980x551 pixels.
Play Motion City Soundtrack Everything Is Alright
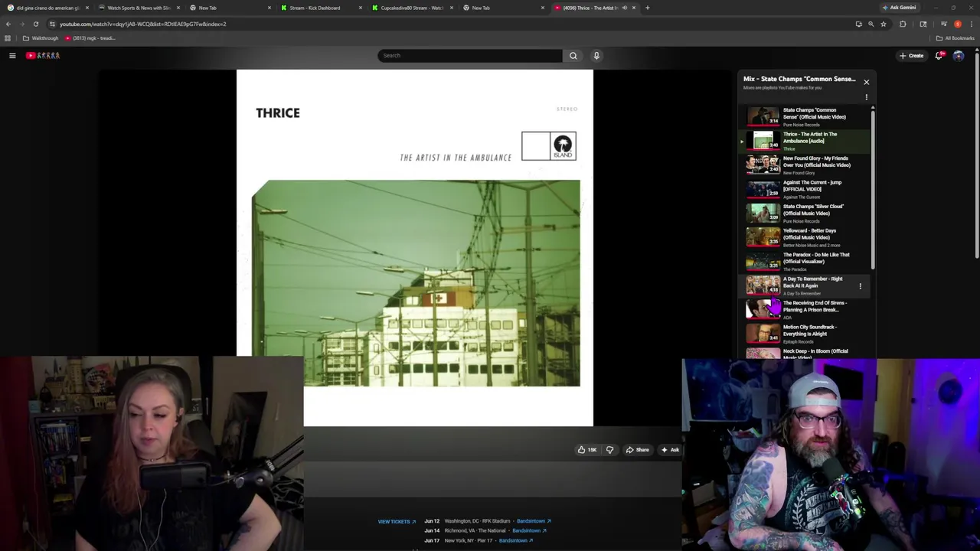(x=805, y=334)
